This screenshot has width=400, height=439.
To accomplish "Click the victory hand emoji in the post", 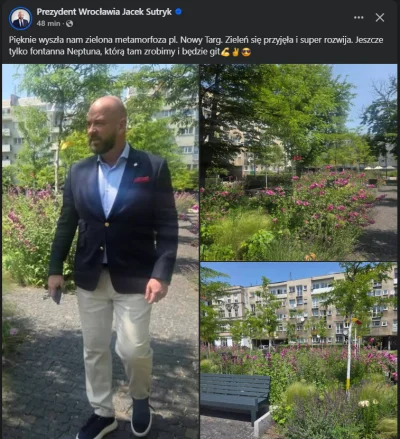I will (x=235, y=52).
